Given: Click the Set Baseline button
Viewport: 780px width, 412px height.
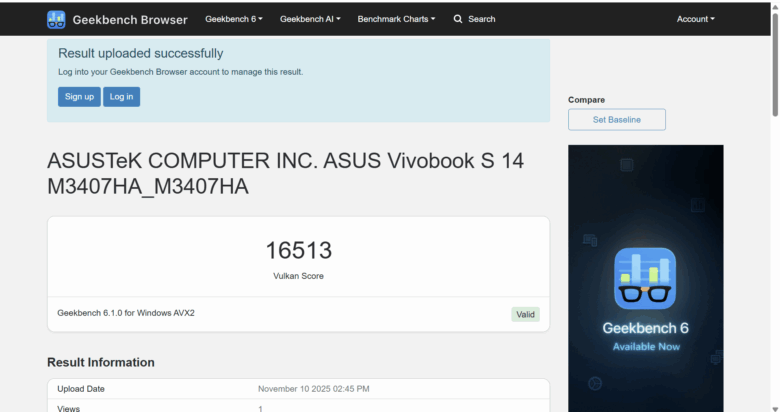Looking at the screenshot, I should [617, 119].
